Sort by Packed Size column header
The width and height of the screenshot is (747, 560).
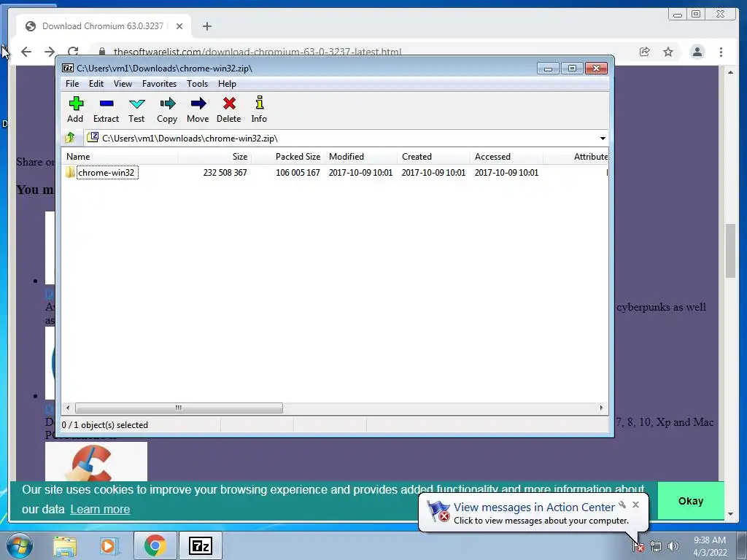click(x=287, y=157)
